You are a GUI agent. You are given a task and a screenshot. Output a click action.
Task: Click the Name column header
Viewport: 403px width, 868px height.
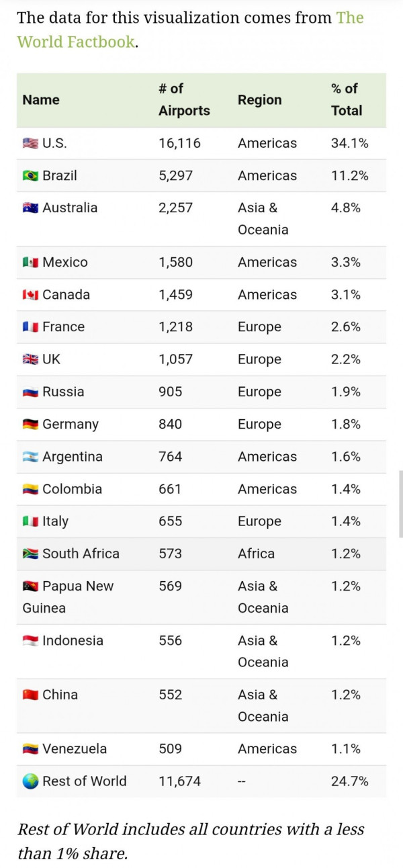pos(41,99)
